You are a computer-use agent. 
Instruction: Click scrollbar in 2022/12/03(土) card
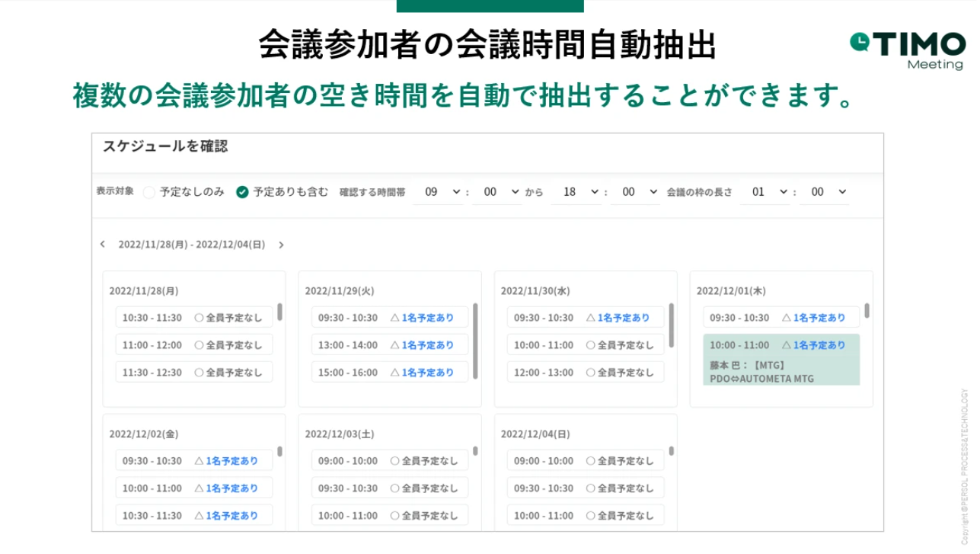475,451
